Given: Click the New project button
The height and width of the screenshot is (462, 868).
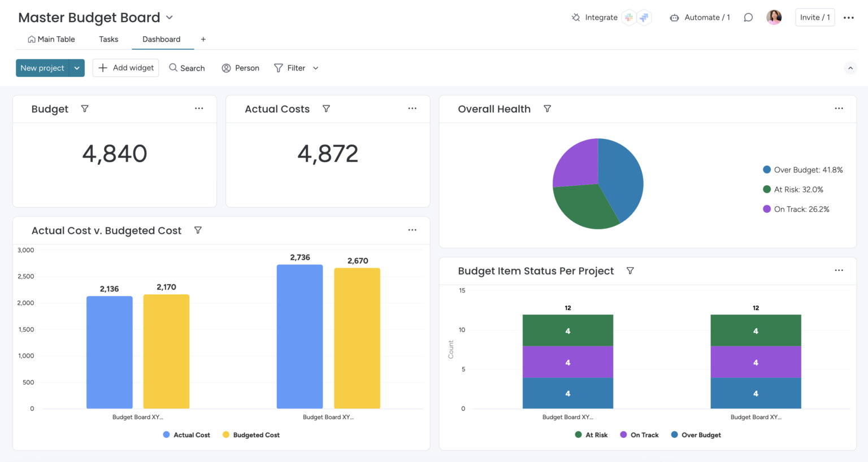Looking at the screenshot, I should 42,68.
